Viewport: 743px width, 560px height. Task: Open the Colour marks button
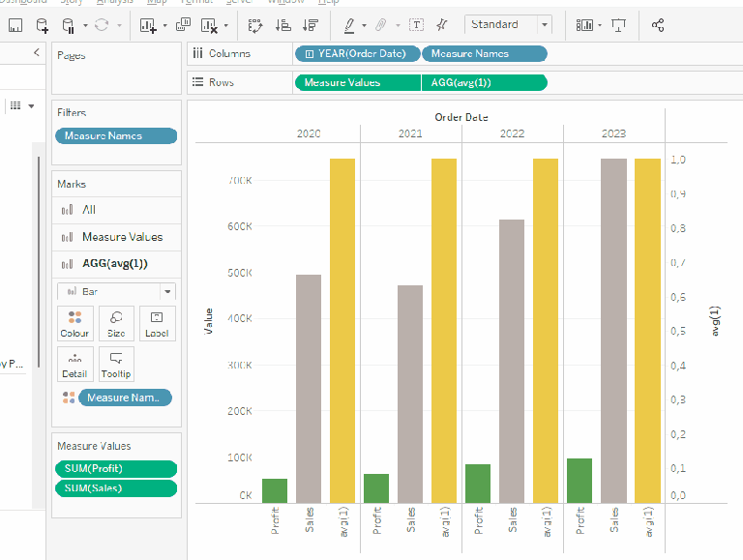pyautogui.click(x=74, y=323)
